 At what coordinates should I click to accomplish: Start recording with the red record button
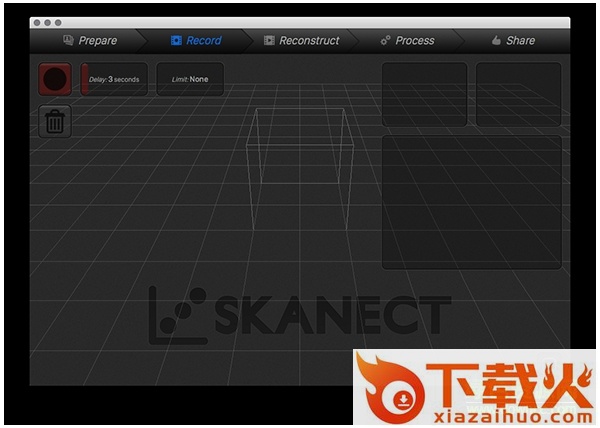pyautogui.click(x=55, y=79)
